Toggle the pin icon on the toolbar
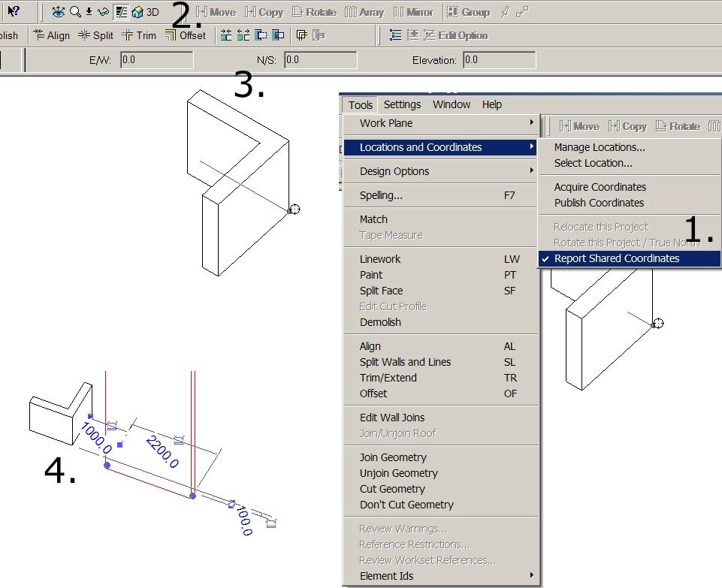 [x=506, y=11]
